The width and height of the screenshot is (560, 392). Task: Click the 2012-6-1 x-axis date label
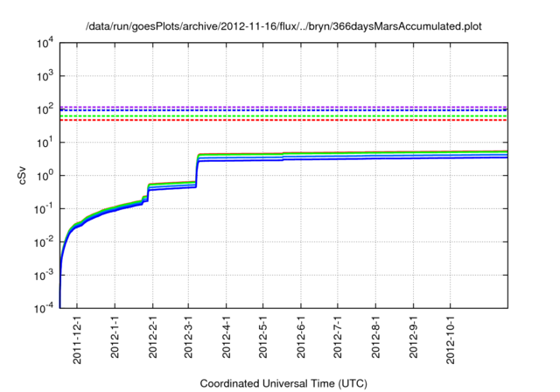(x=301, y=336)
